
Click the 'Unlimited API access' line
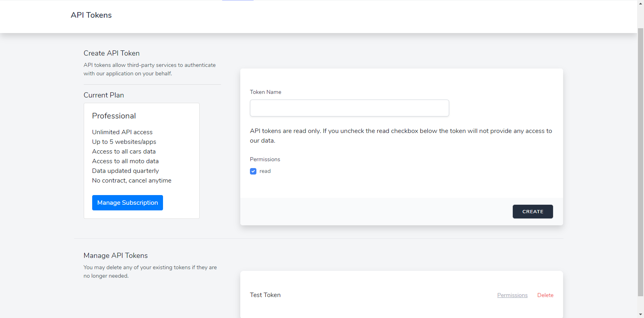point(122,132)
